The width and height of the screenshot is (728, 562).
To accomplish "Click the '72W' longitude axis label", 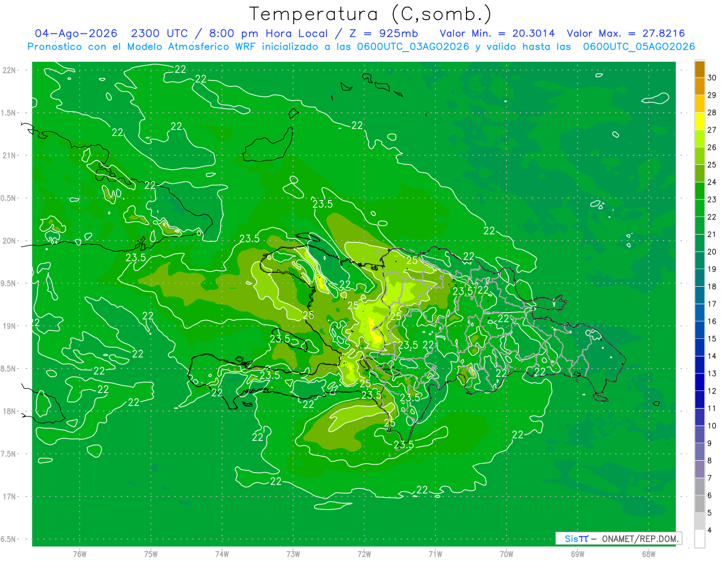I will pyautogui.click(x=364, y=554).
